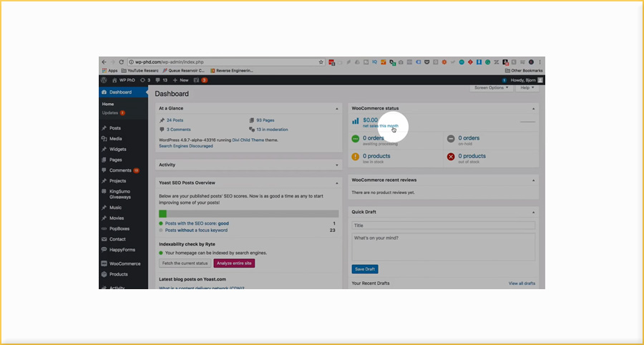This screenshot has height=345, width=644.
Task: Open comments bubble showing 13 in admin bar
Action: [161, 80]
